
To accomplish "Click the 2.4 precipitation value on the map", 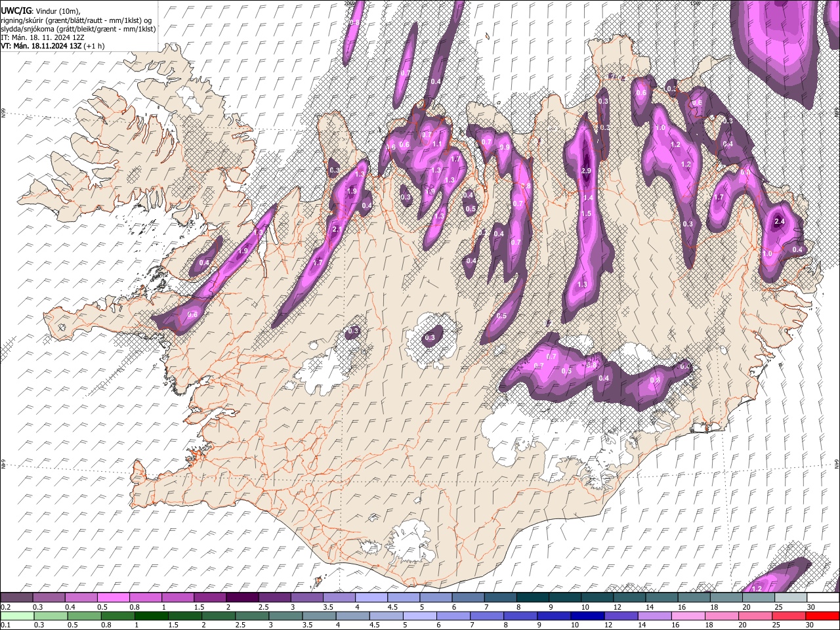I will (x=780, y=222).
